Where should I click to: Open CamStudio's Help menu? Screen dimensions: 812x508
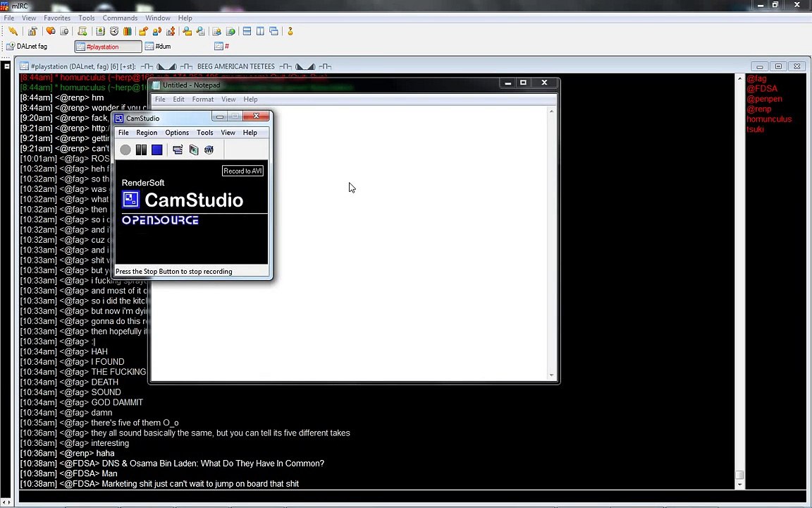250,133
